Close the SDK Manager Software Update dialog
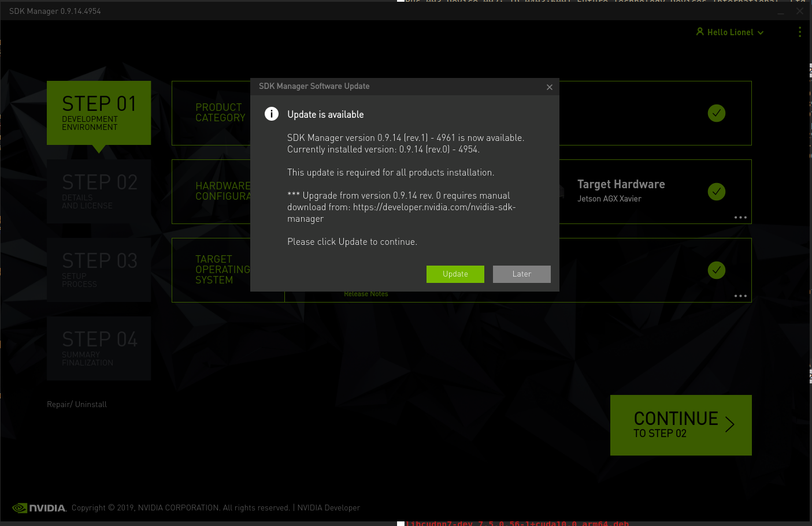This screenshot has width=812, height=526. click(550, 87)
